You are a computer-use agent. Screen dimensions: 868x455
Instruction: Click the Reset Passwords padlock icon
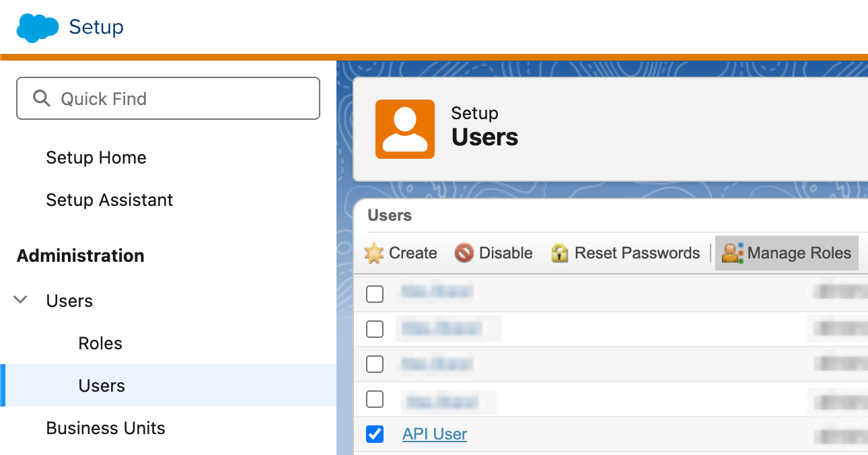[560, 253]
